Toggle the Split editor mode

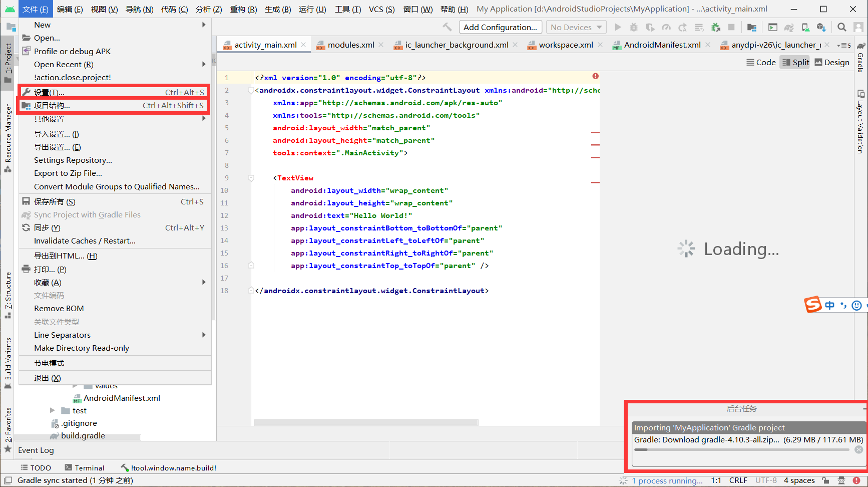pos(795,62)
